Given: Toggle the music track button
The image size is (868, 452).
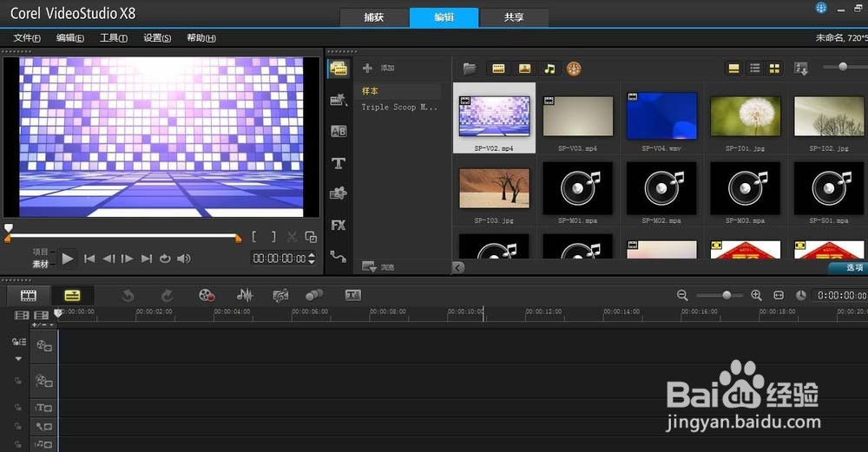Looking at the screenshot, I should [x=43, y=444].
